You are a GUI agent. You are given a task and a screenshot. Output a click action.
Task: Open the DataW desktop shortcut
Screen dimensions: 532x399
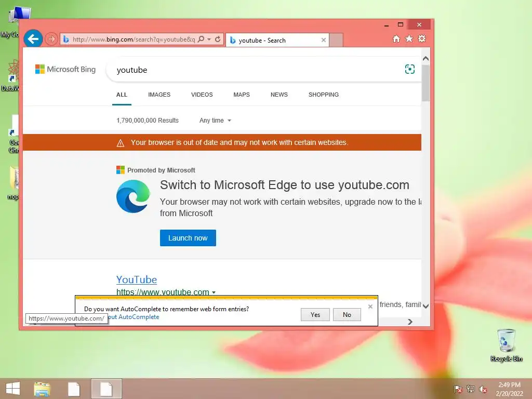tap(13, 75)
